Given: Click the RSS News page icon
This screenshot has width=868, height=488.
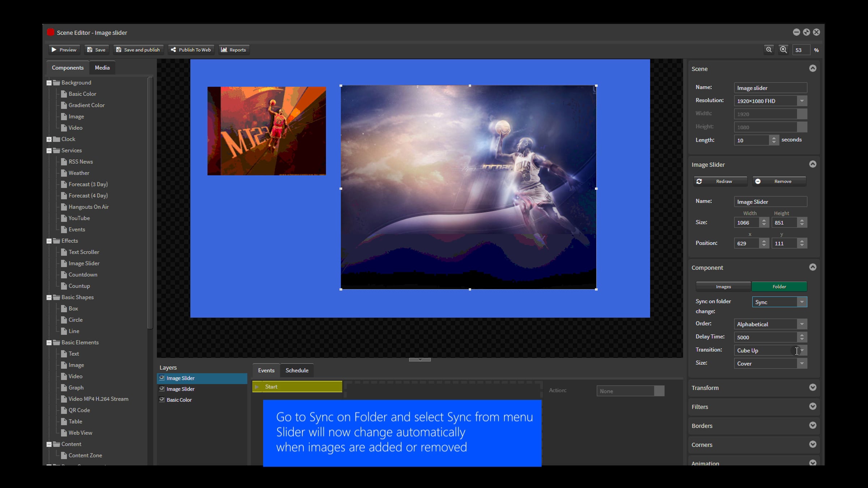Looking at the screenshot, I should click(64, 162).
